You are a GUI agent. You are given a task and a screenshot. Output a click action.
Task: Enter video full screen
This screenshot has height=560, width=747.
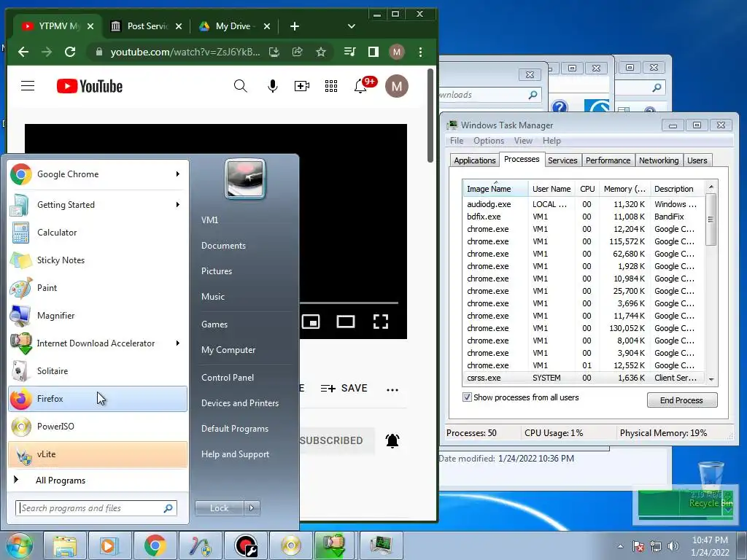pos(381,322)
